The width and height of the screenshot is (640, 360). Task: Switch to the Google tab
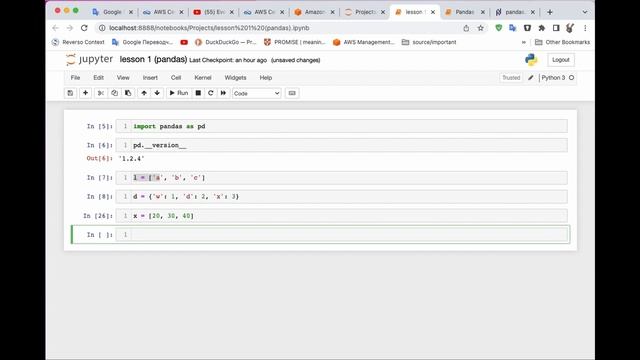[112, 12]
